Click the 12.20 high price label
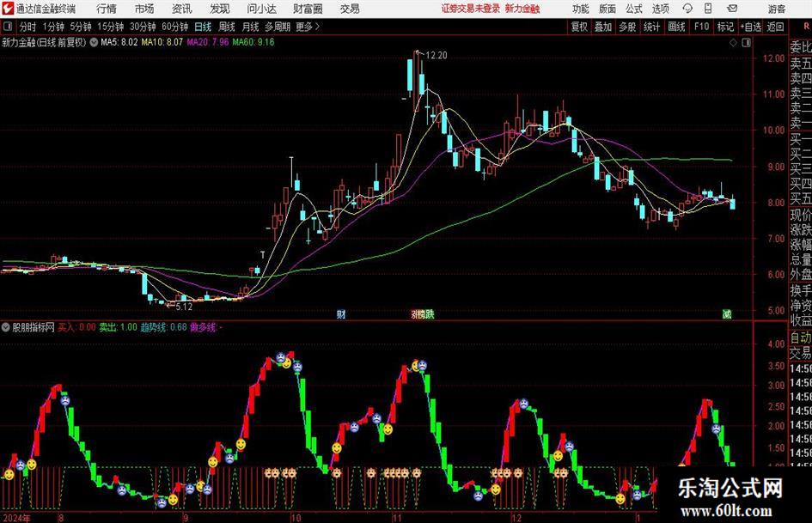The image size is (812, 523). pos(436,55)
